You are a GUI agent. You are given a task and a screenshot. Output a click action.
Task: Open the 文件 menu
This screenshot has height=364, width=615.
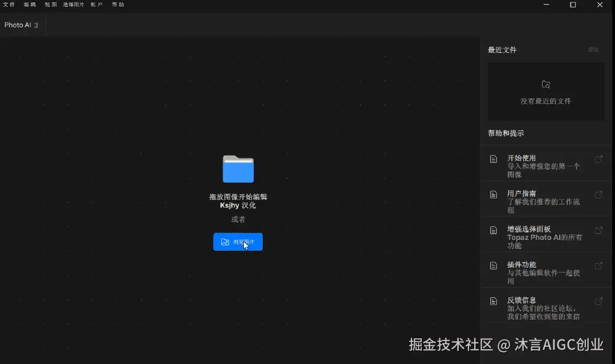pos(9,5)
